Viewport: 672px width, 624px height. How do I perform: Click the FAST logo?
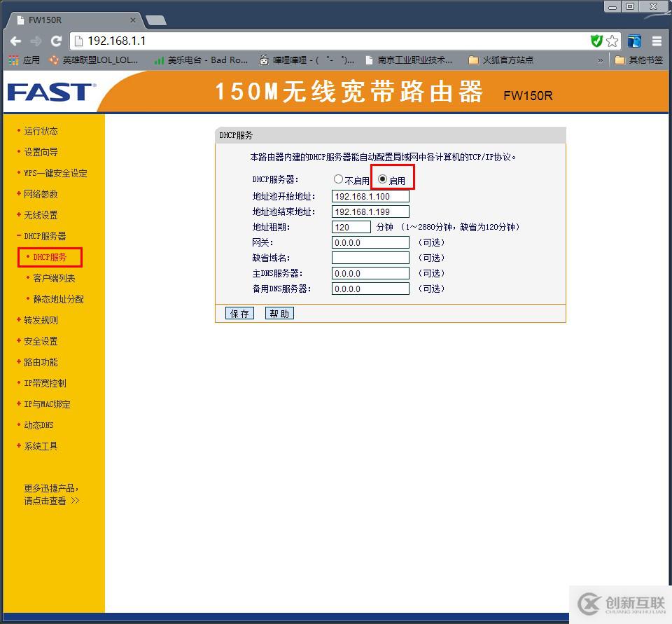click(x=51, y=92)
